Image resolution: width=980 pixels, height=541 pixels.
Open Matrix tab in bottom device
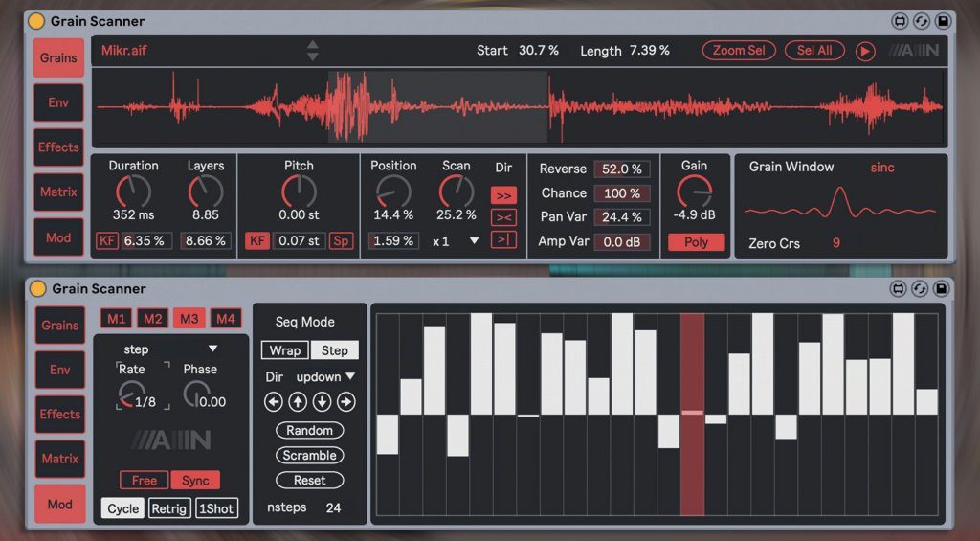click(60, 459)
